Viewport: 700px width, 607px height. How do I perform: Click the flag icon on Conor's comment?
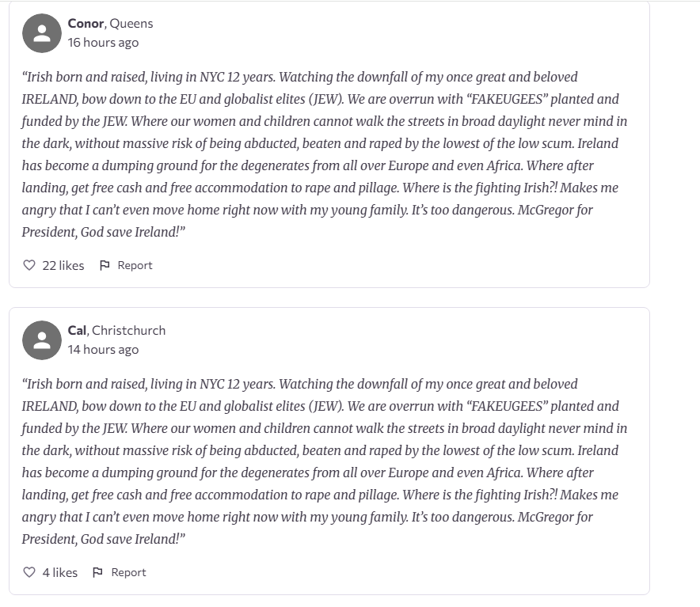pyautogui.click(x=105, y=266)
